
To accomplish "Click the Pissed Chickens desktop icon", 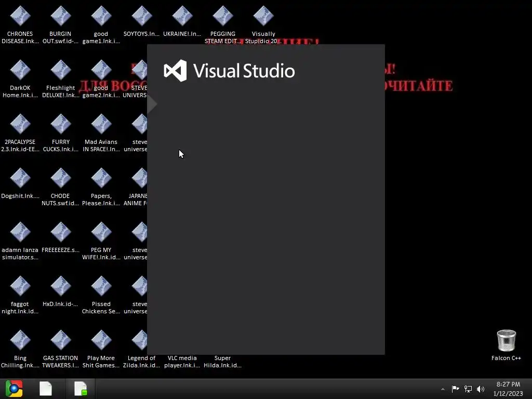I will [x=101, y=295].
